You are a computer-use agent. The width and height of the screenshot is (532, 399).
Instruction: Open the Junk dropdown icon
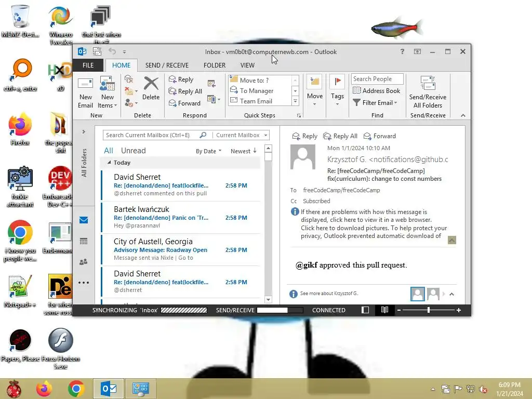131,102
